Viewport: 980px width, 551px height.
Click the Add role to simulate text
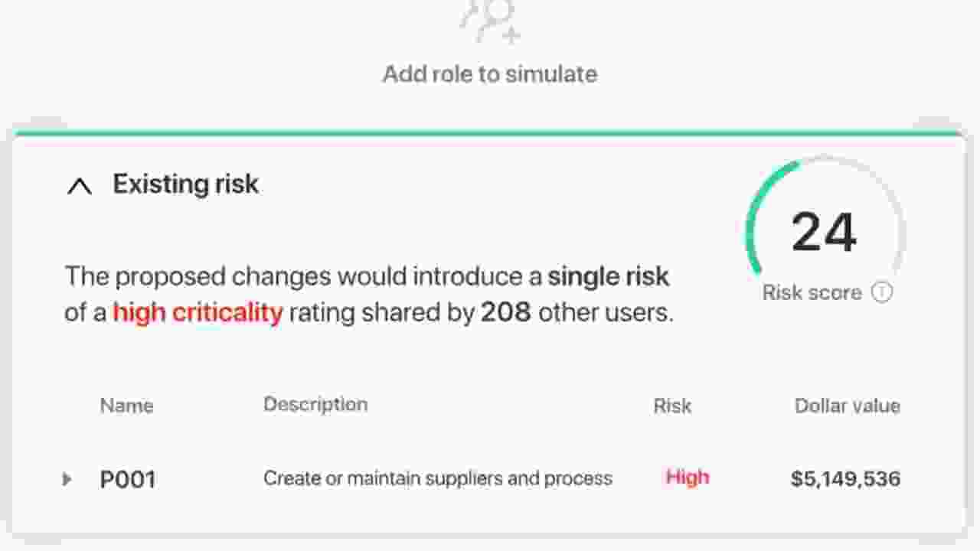pyautogui.click(x=490, y=74)
